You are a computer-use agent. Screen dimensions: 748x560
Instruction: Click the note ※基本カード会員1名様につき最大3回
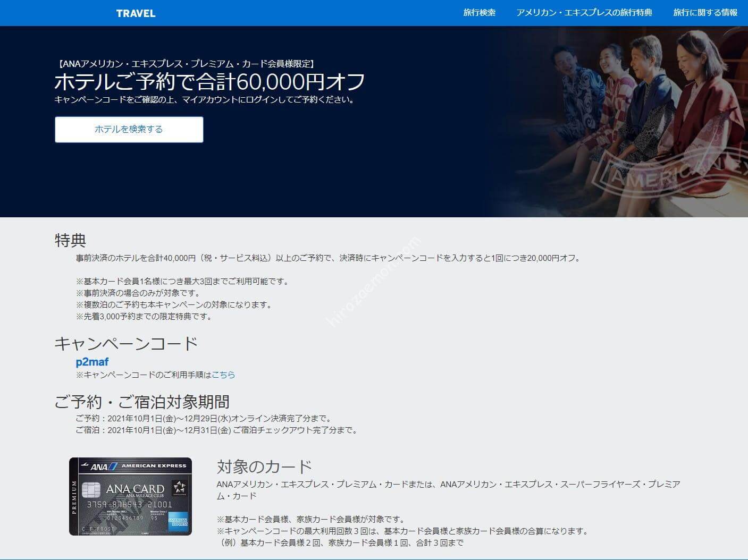183,282
